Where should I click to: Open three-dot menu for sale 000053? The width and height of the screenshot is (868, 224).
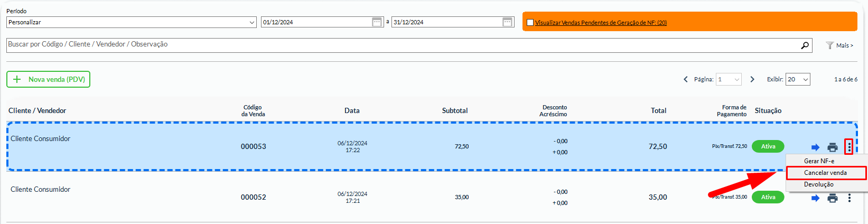pyautogui.click(x=849, y=147)
